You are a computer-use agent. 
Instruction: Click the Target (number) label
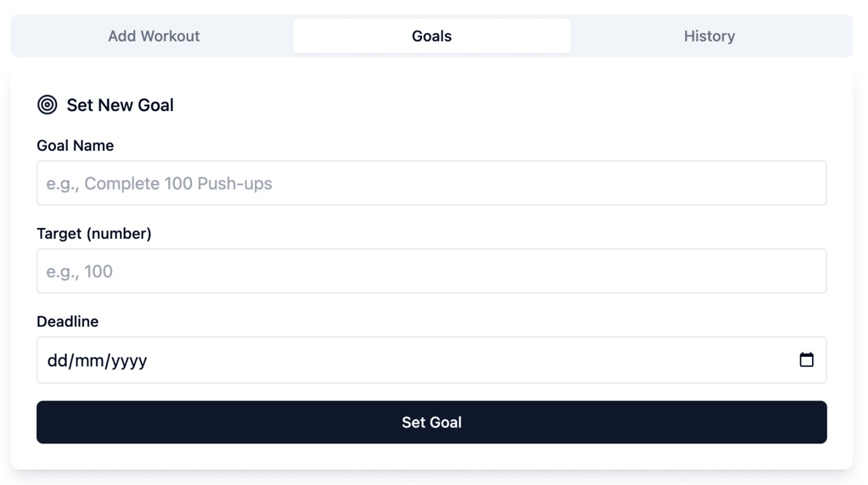point(94,234)
